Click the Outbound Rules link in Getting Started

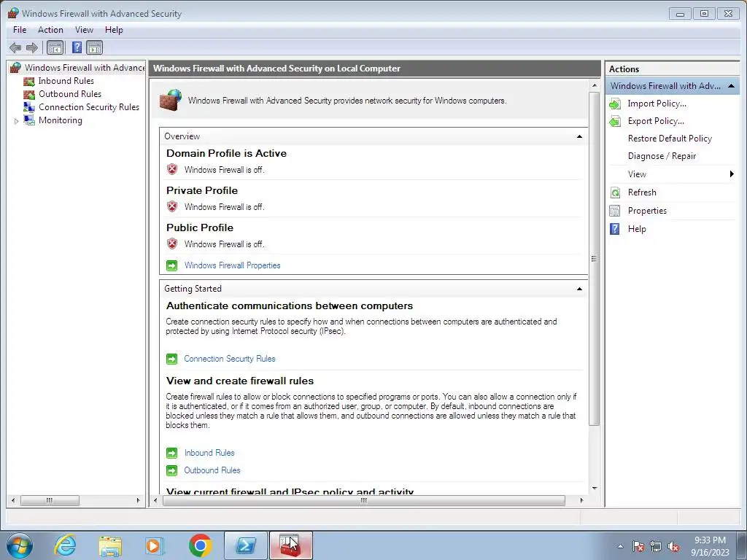click(x=212, y=470)
